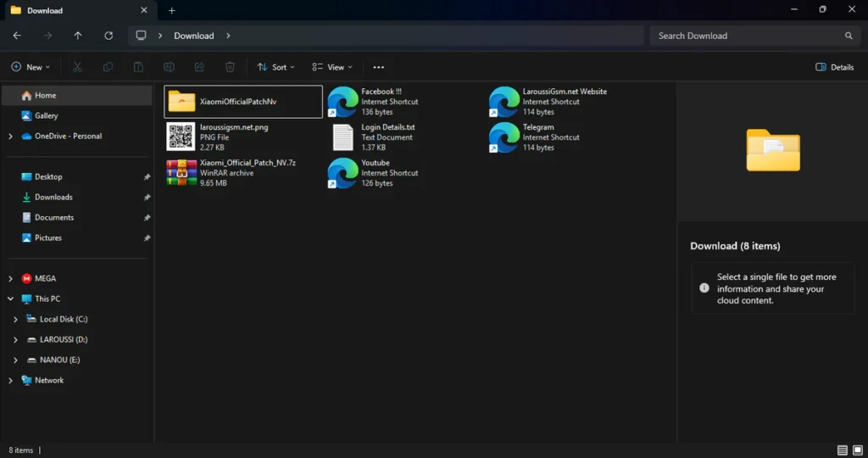The width and height of the screenshot is (868, 458).
Task: Open the View dropdown menu
Action: pyautogui.click(x=332, y=67)
